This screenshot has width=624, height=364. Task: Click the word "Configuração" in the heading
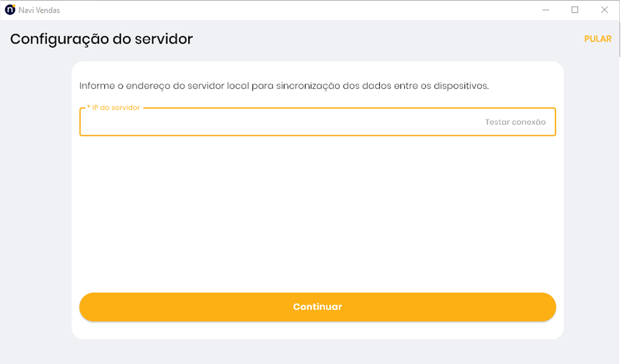point(59,39)
